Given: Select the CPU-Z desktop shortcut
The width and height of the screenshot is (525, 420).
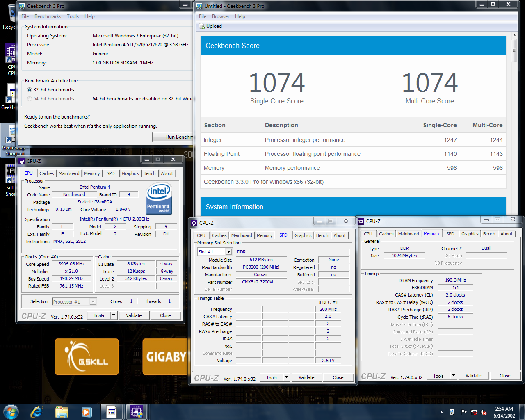Looking at the screenshot, I should (11, 59).
